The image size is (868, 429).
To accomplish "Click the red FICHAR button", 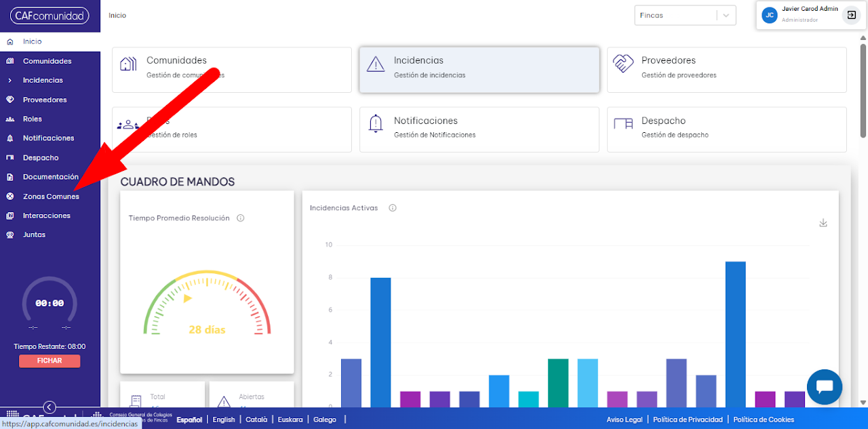I will click(50, 361).
